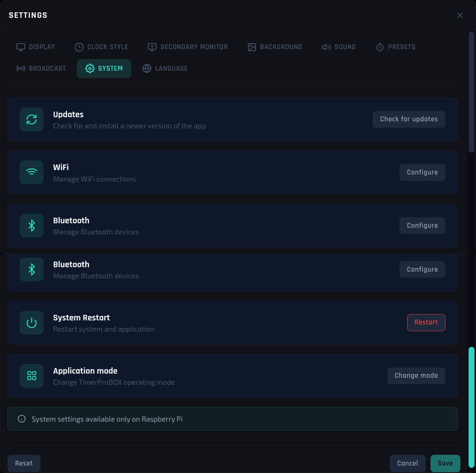Click the Updates refresh arrows icon
Viewport: 476px width, 473px height.
click(x=32, y=119)
